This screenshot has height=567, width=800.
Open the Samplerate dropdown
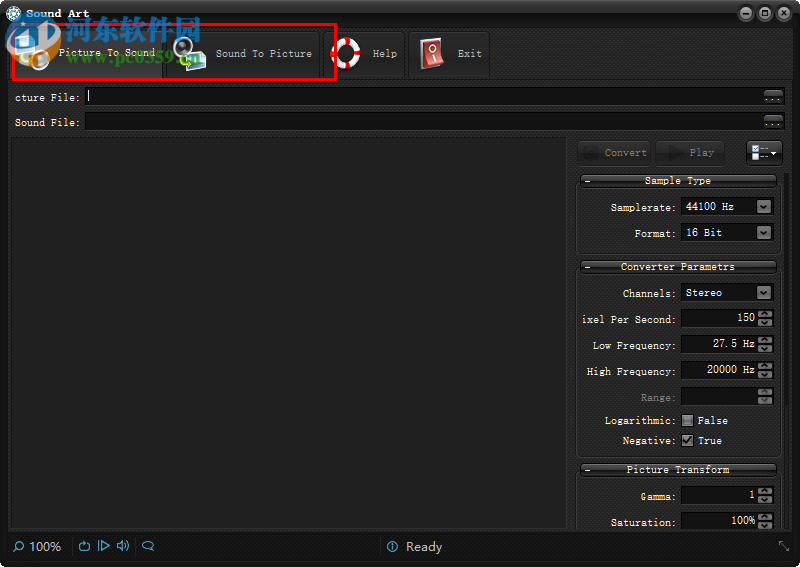click(763, 207)
